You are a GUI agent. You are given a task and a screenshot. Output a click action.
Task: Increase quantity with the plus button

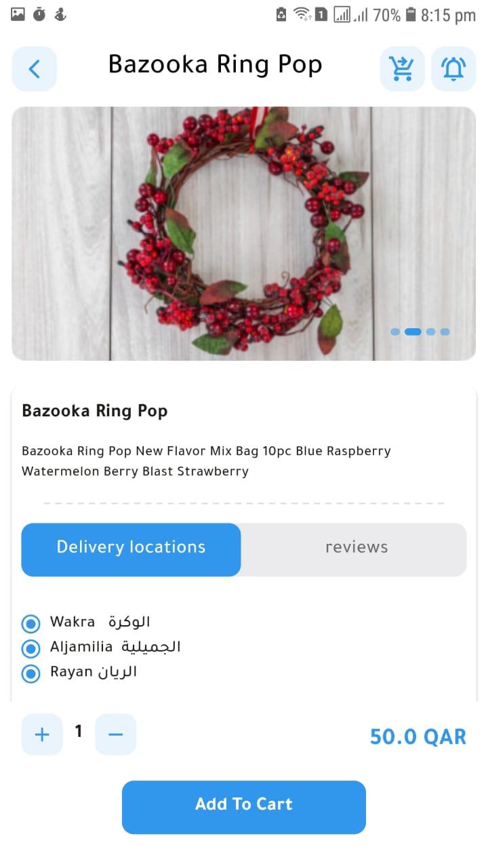42,734
